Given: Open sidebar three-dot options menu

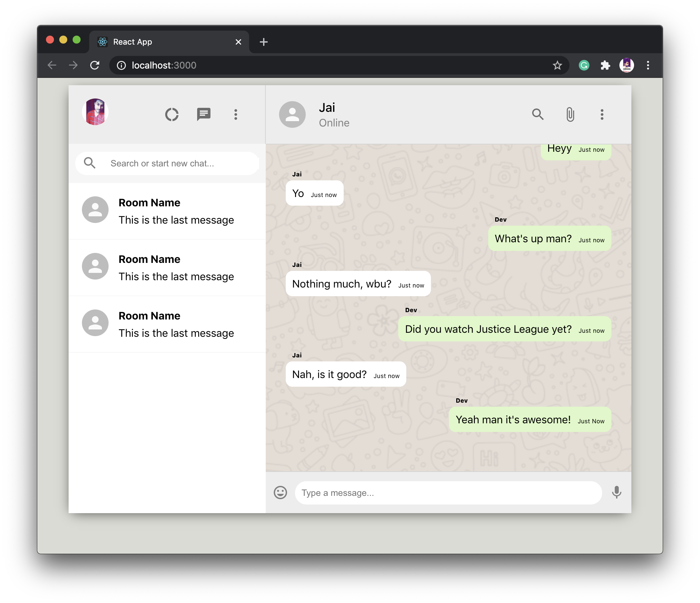Looking at the screenshot, I should click(236, 114).
